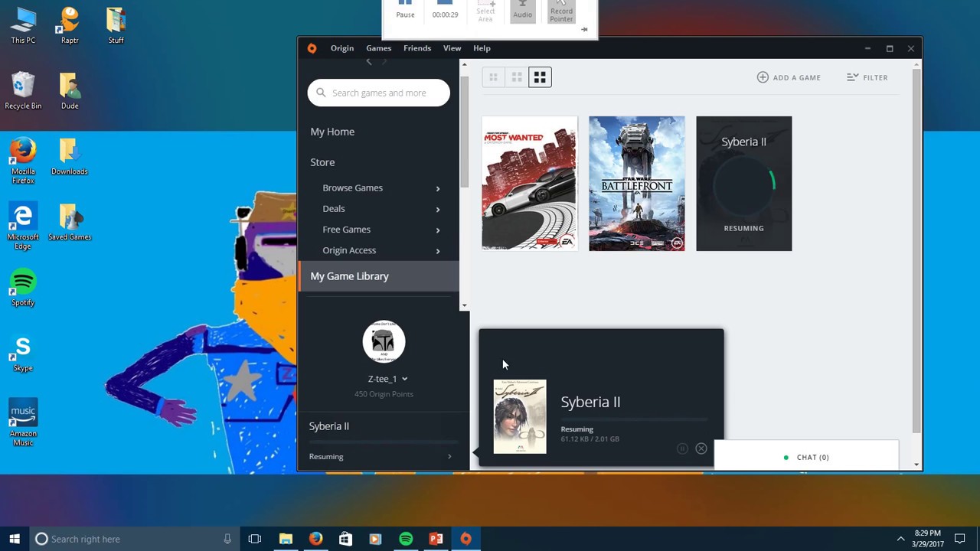Viewport: 980px width, 551px height.
Task: Pause the Syberia II download
Action: [682, 448]
